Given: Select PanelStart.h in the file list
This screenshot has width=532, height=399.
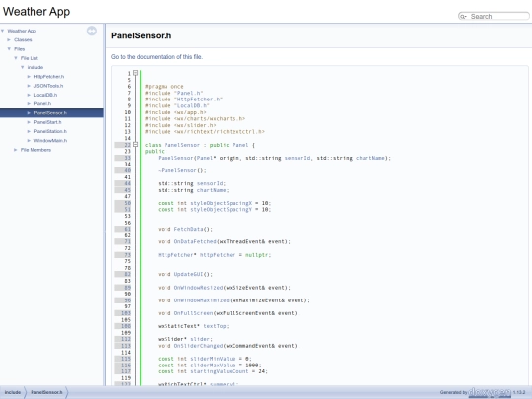Looking at the screenshot, I should pyautogui.click(x=47, y=122).
